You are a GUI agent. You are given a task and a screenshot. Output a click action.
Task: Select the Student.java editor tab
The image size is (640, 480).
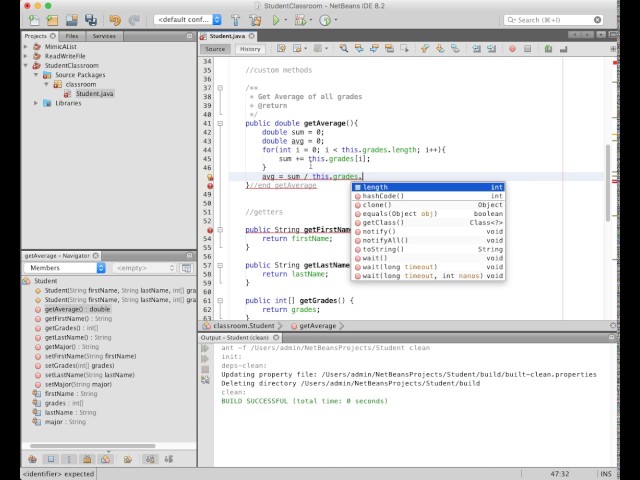227,36
